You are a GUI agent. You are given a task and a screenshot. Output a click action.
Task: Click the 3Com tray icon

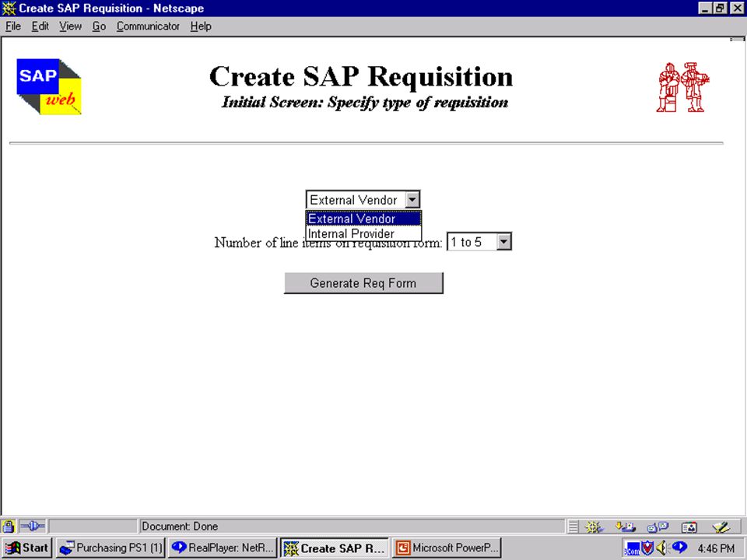pyautogui.click(x=632, y=548)
